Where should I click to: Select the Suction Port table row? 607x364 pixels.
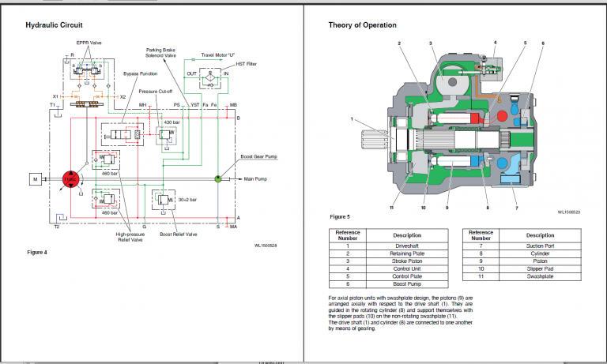pos(522,246)
